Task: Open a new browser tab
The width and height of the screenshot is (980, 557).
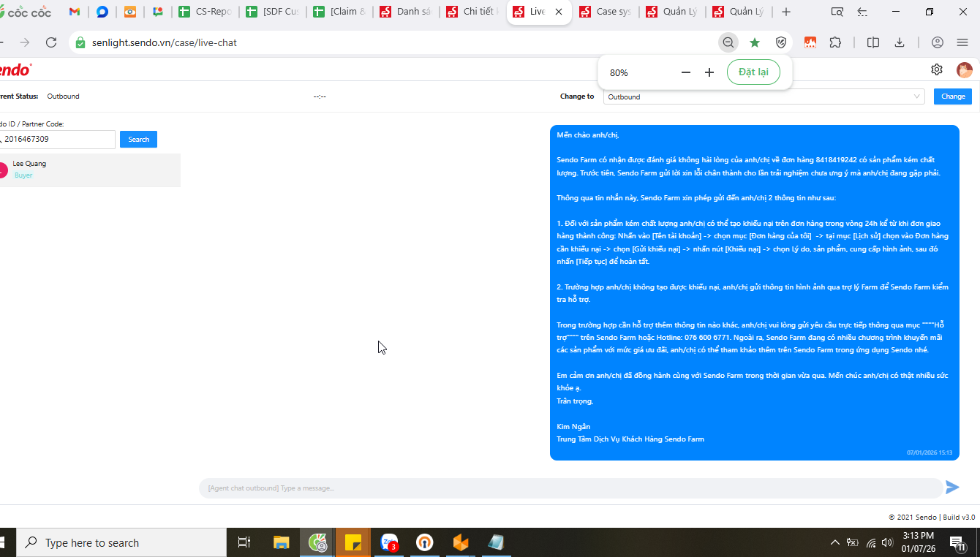Action: (x=786, y=12)
